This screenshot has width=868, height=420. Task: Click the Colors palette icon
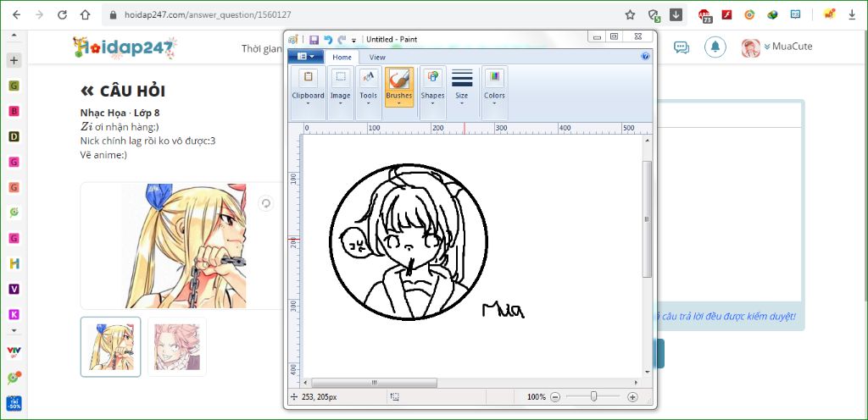[494, 77]
